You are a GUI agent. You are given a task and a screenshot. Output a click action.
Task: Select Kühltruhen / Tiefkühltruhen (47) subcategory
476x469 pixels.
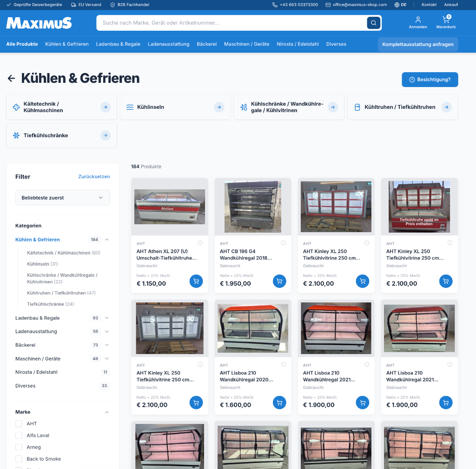(61, 293)
